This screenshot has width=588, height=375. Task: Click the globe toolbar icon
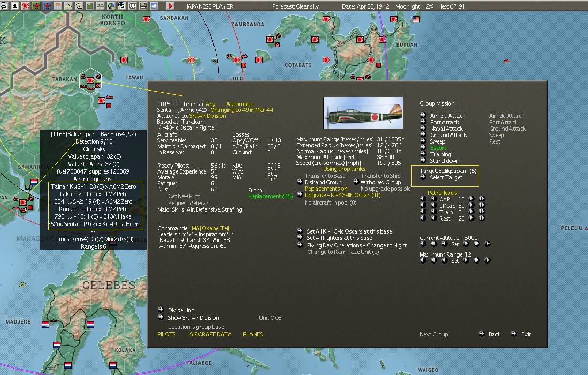111,6
